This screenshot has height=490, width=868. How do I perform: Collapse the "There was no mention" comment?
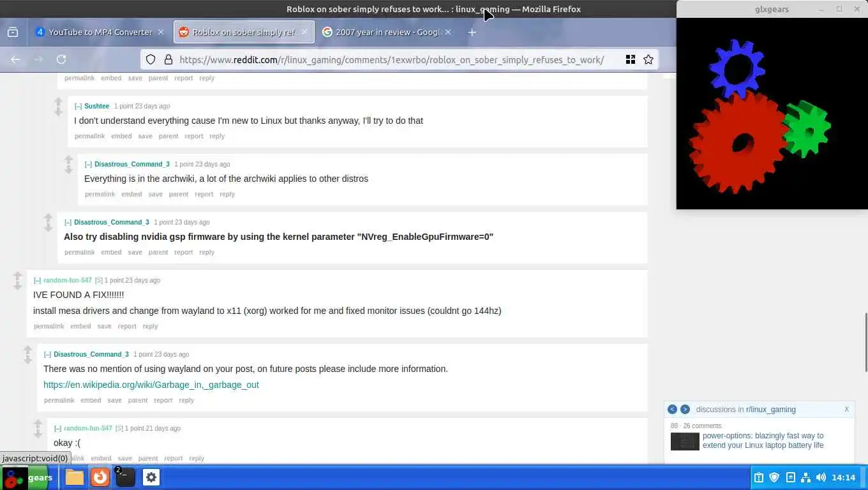[47, 355]
